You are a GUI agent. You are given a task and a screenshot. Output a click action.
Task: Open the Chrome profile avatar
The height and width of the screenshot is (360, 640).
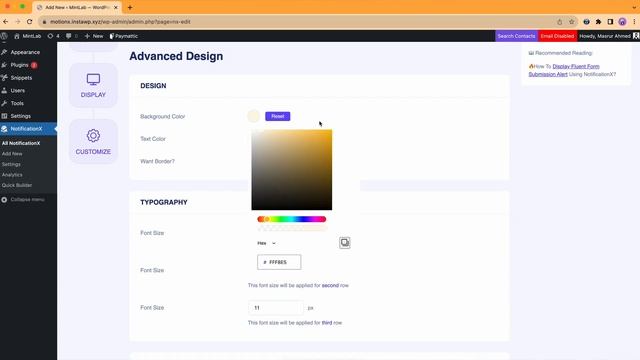pyautogui.click(x=622, y=22)
